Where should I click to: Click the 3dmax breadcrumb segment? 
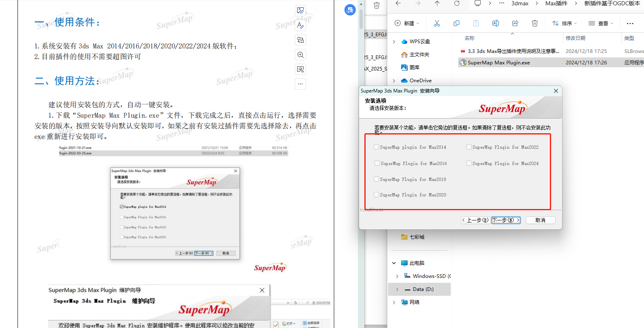520,3
